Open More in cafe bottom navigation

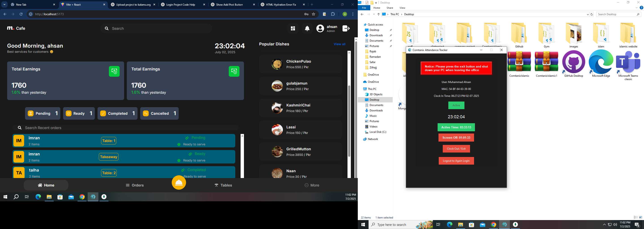click(312, 185)
